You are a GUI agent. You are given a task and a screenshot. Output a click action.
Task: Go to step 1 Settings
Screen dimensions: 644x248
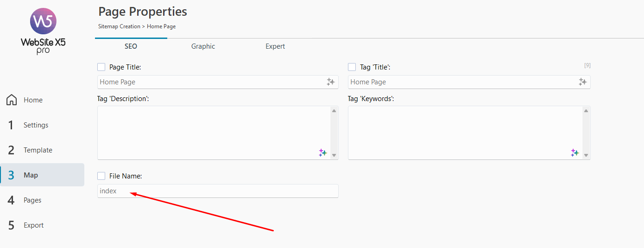(x=36, y=125)
